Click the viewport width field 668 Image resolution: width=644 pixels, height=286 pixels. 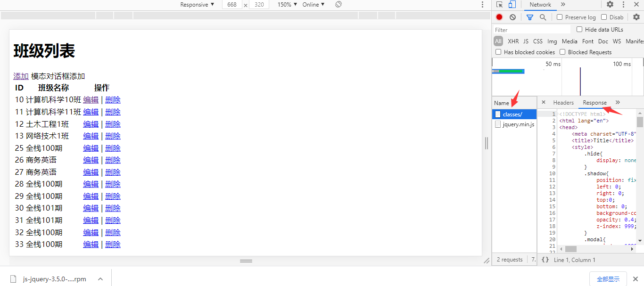tap(232, 5)
